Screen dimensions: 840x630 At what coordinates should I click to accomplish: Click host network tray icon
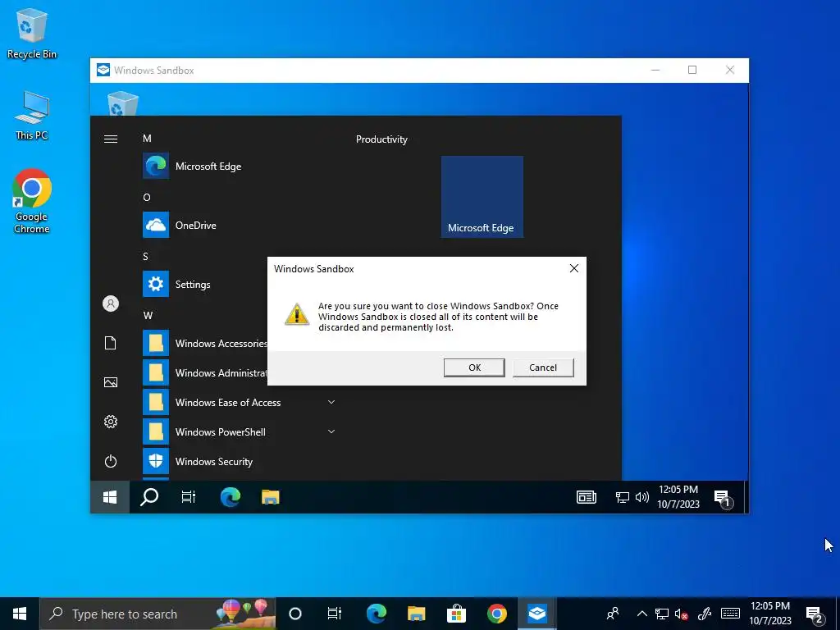(x=662, y=614)
